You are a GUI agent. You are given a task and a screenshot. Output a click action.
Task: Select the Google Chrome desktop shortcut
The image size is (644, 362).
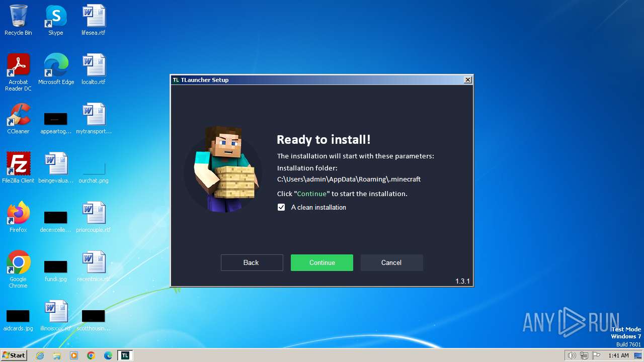point(18,269)
